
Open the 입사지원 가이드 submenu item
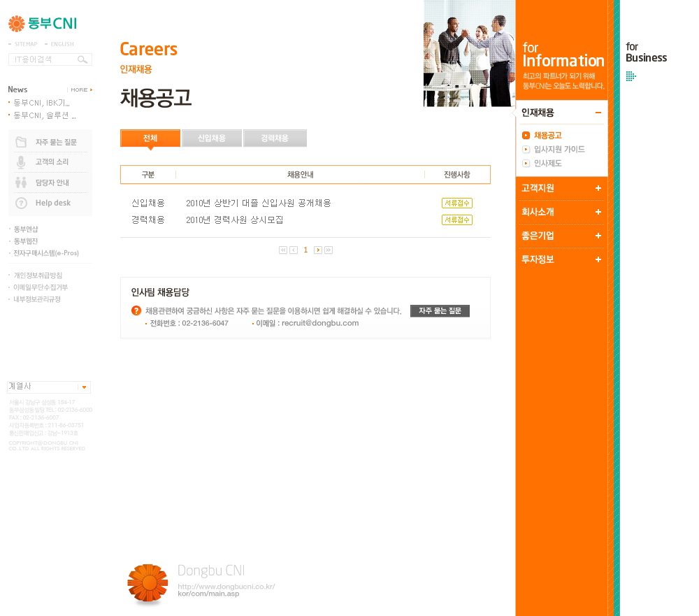point(559,150)
